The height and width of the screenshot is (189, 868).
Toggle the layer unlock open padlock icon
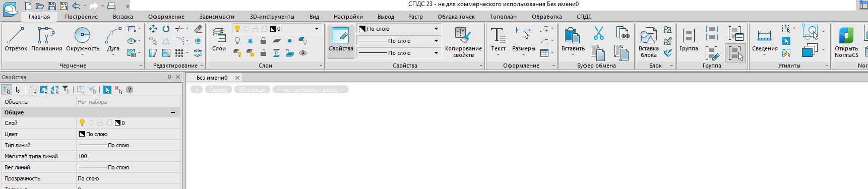[263, 53]
